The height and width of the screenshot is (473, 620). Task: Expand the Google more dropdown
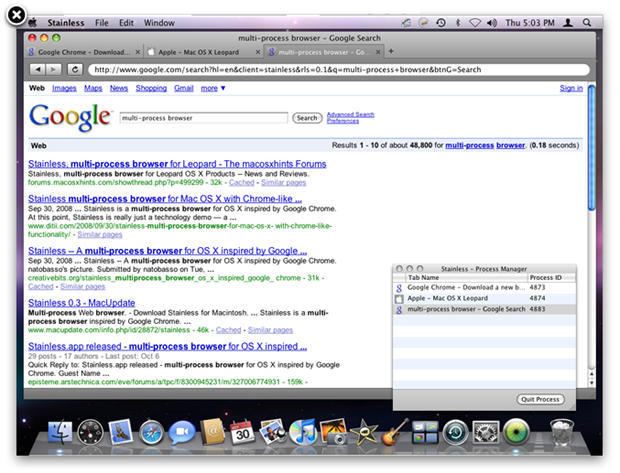coord(213,88)
